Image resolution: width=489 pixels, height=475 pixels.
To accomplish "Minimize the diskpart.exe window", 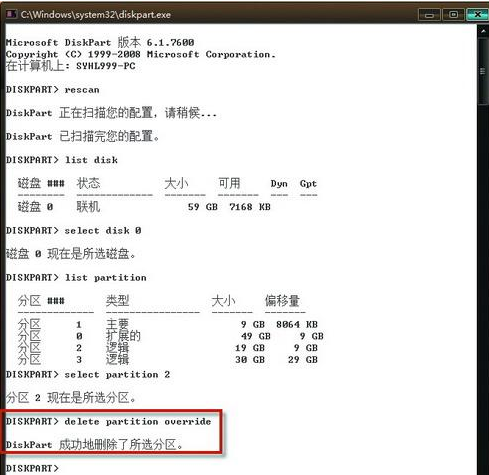I will tap(430, 15).
